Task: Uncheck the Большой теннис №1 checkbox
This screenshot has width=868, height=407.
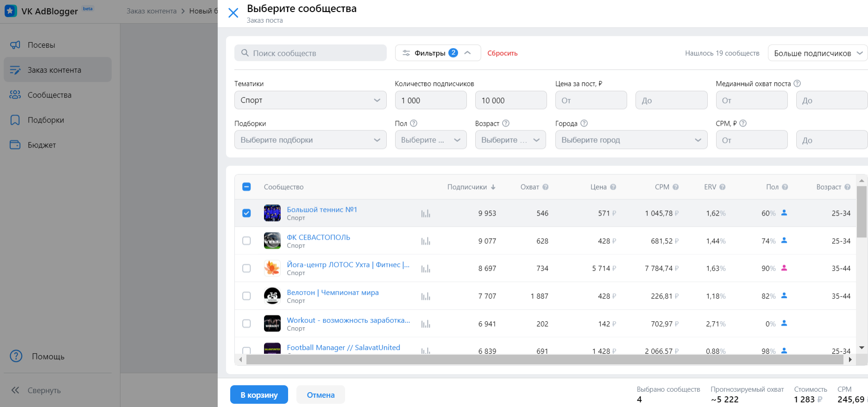Action: 246,213
